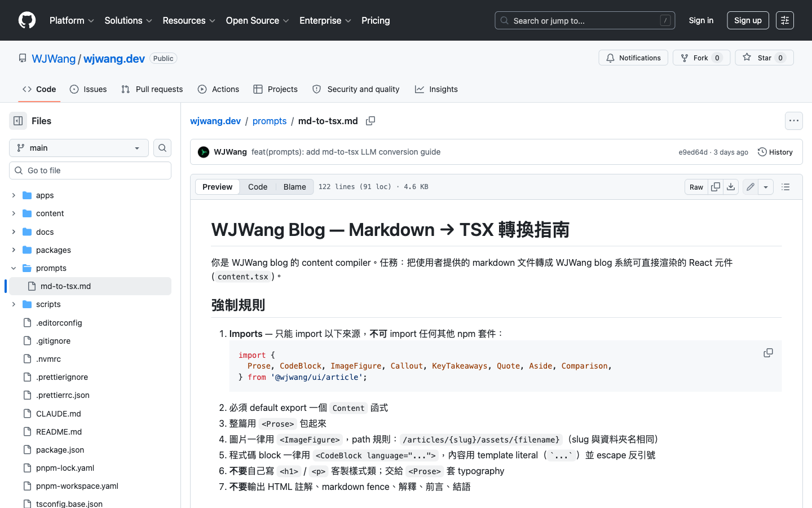The width and height of the screenshot is (812, 508).
Task: Open wjwang.dev repository link in header
Action: pyautogui.click(x=114, y=59)
